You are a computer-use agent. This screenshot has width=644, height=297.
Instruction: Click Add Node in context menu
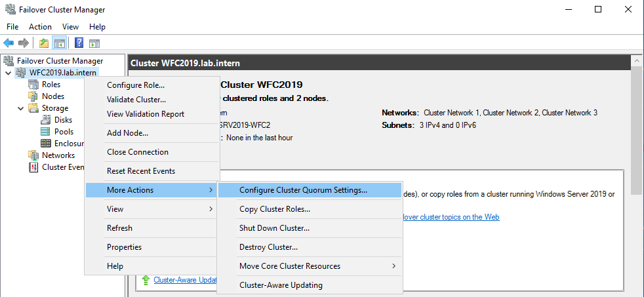127,133
